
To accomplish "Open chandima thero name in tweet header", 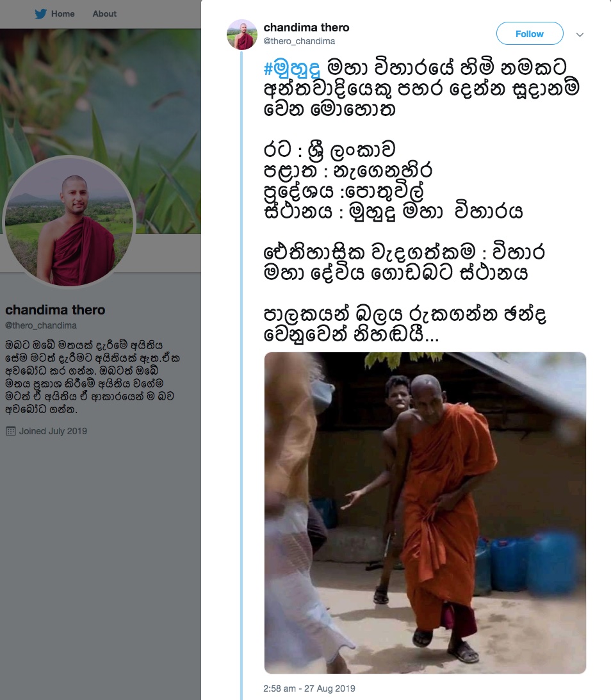I will 306,28.
